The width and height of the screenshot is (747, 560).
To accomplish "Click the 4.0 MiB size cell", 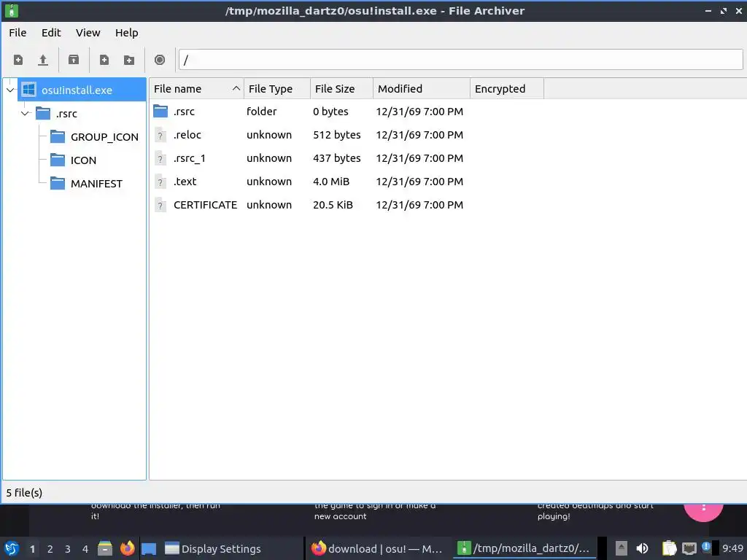I will click(x=331, y=182).
